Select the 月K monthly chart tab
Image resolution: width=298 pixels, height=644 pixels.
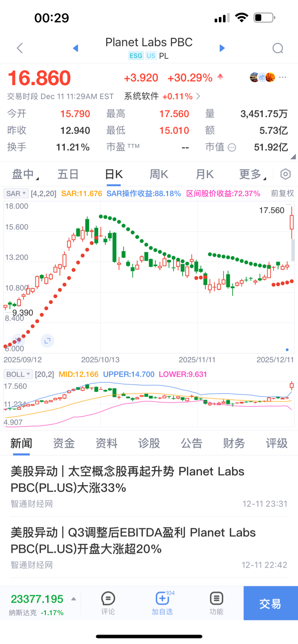tap(205, 174)
